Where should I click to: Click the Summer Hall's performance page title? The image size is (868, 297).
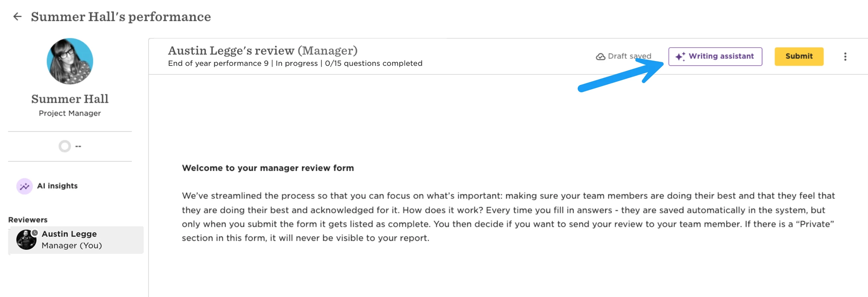pos(121,17)
